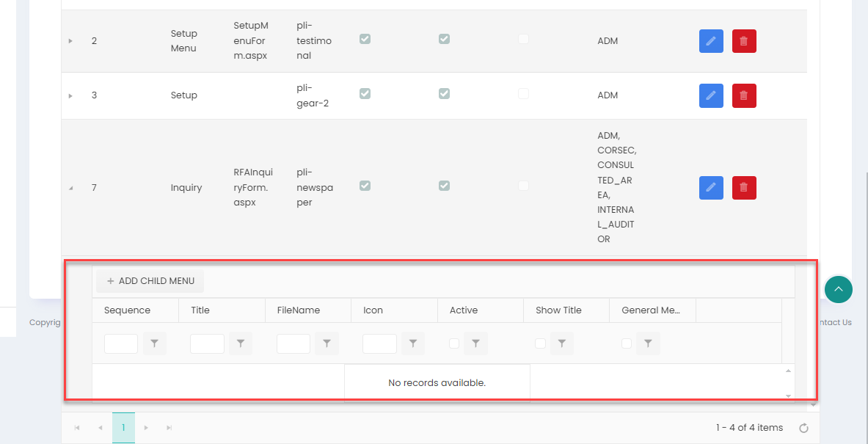Open the Title column filter icon

click(241, 343)
